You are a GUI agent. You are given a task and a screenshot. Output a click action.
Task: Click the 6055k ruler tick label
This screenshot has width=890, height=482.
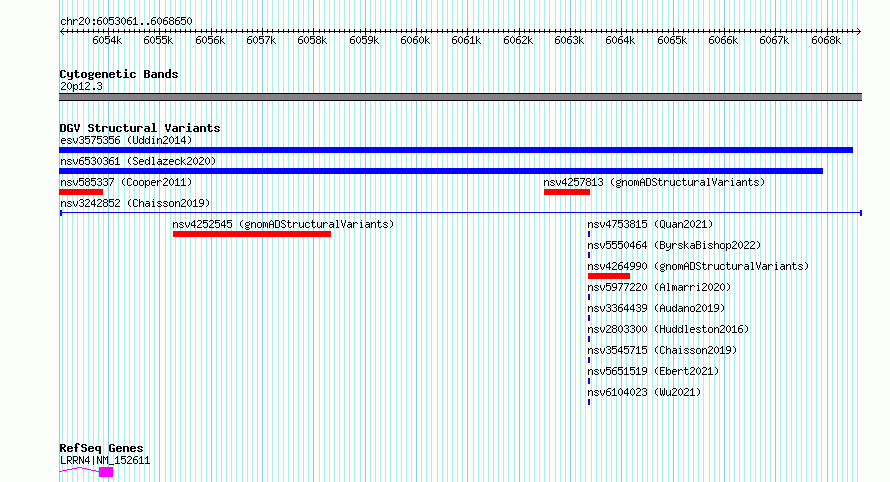(x=158, y=40)
